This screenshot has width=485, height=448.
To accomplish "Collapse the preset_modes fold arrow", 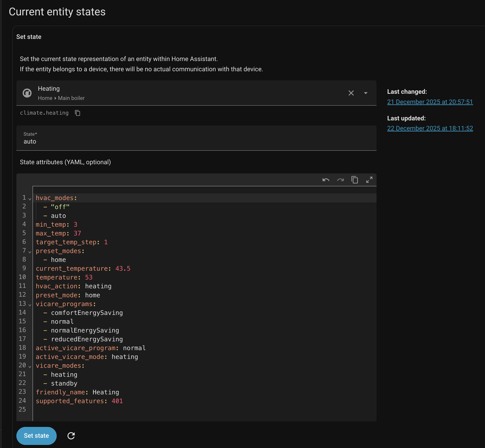I will (30, 252).
